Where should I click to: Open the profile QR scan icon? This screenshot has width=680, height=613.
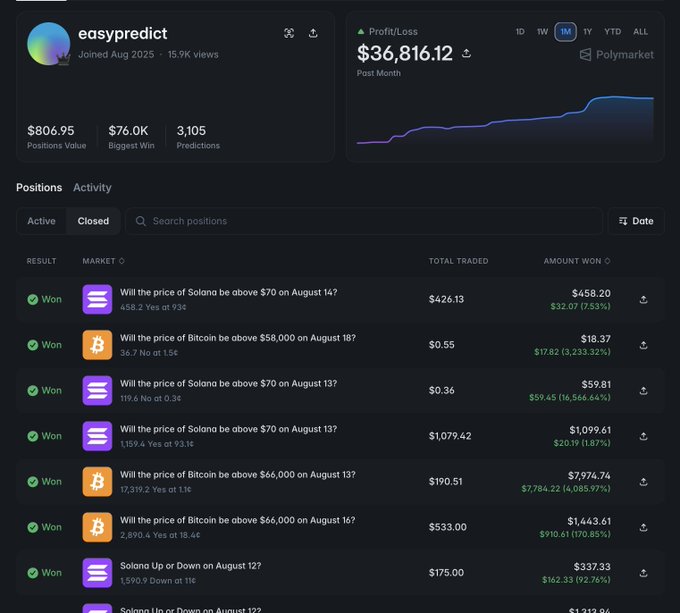pyautogui.click(x=289, y=33)
